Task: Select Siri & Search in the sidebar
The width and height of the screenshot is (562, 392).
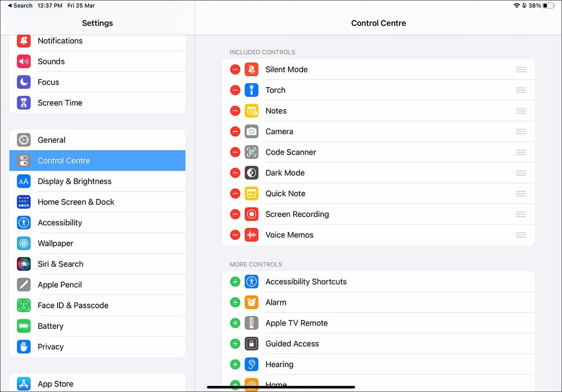Action: [60, 264]
